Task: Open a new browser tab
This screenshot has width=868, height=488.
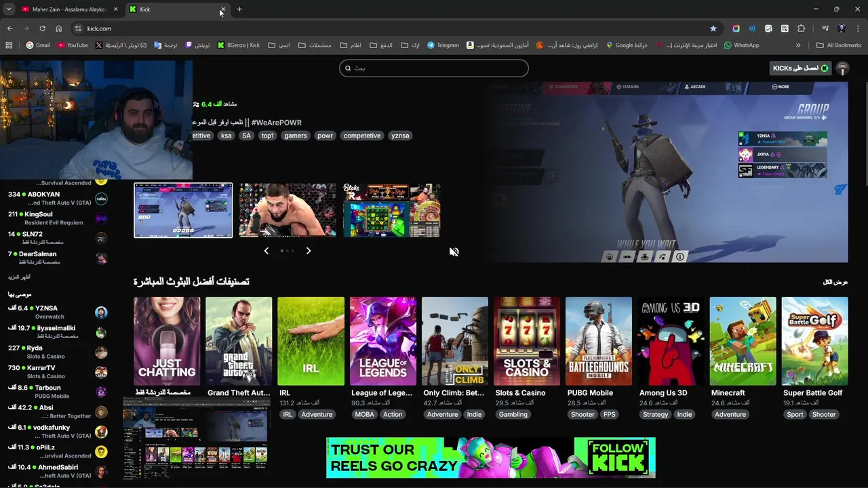Action: click(239, 9)
